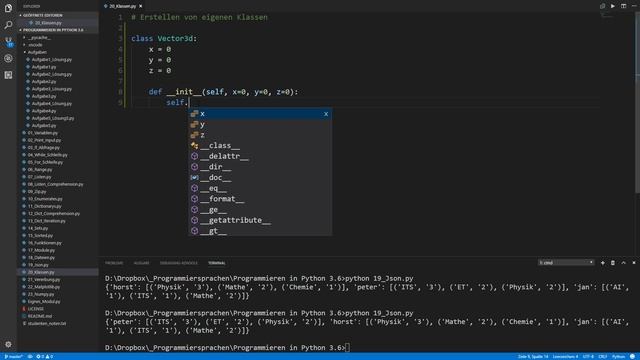This screenshot has width=640, height=360.
Task: Click the sync changes icon in status bar
Action: point(30,356)
